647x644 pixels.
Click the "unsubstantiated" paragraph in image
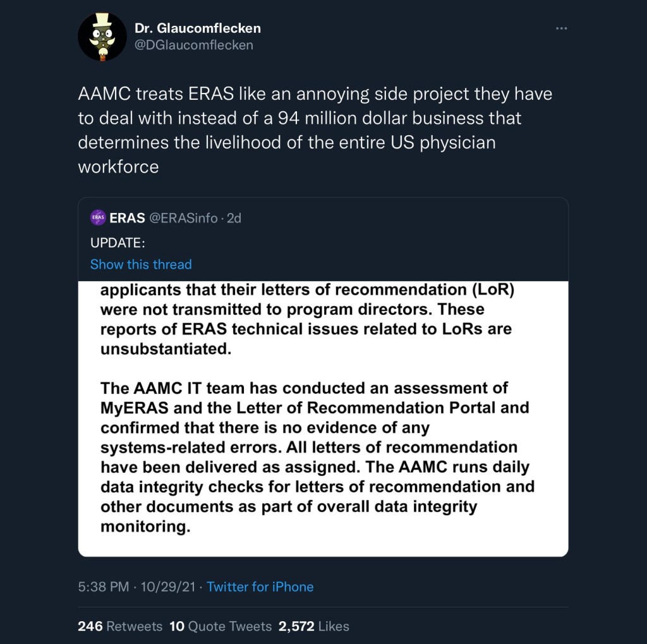306,319
